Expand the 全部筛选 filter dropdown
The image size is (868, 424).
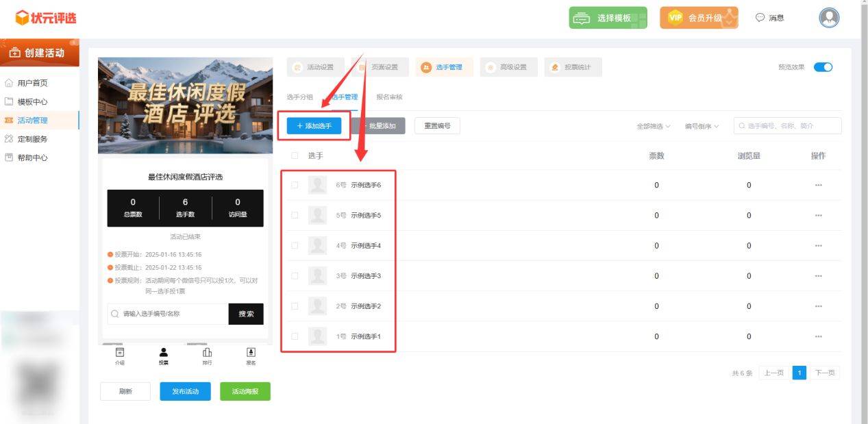[654, 126]
